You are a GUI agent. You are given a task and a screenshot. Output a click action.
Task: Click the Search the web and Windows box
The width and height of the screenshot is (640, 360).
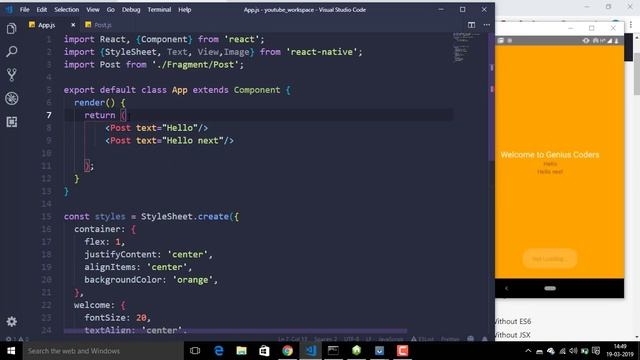tap(103, 351)
